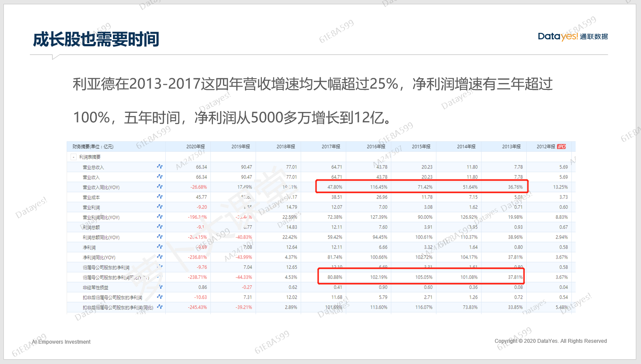The width and height of the screenshot is (641, 364).
Task: Click the 2013年报 column header
Action: pyautogui.click(x=511, y=147)
